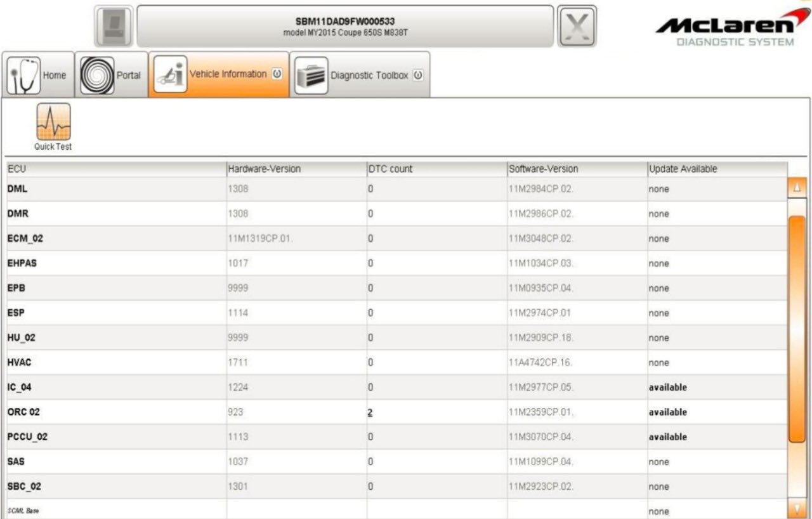The image size is (812, 519).
Task: Click 'available' update for IC_04
Action: tap(667, 388)
